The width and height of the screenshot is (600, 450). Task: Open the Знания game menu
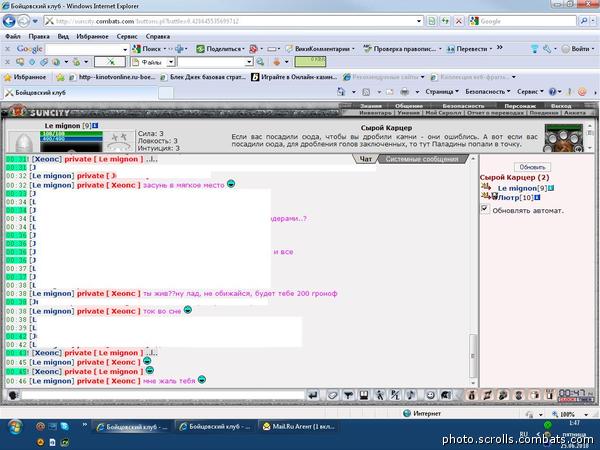pos(370,106)
